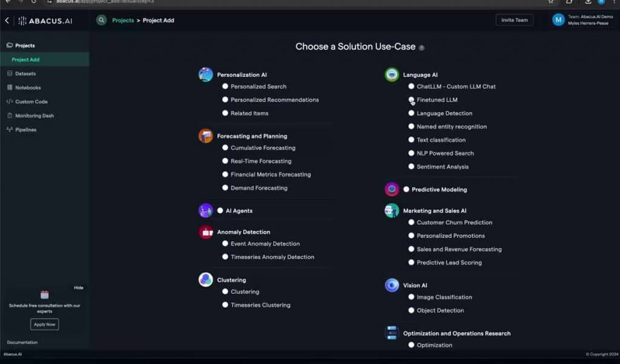The height and width of the screenshot is (364, 620).
Task: Choose Image Classification use-case
Action: [x=411, y=297]
